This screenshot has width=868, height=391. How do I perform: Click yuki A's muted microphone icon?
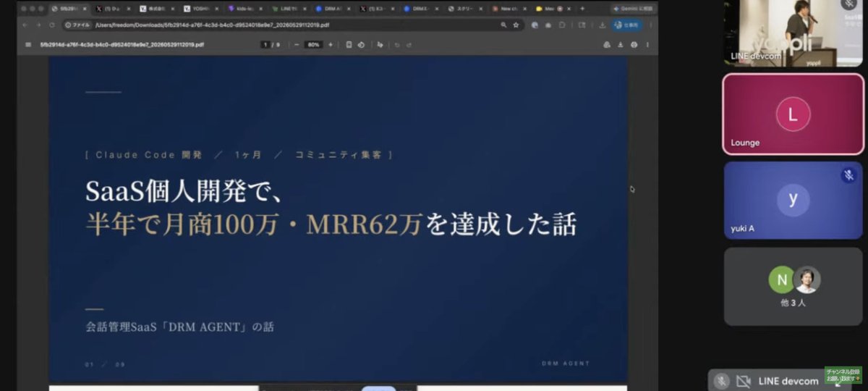pos(848,175)
